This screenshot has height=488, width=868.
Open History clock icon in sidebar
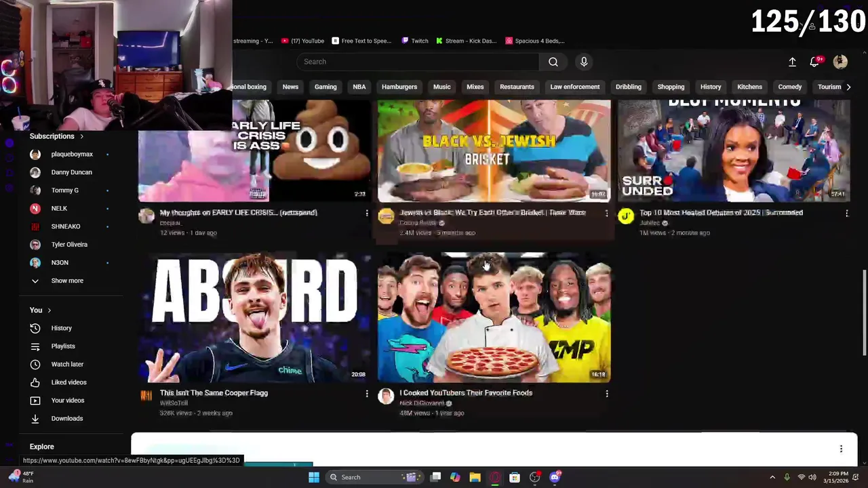point(35,328)
